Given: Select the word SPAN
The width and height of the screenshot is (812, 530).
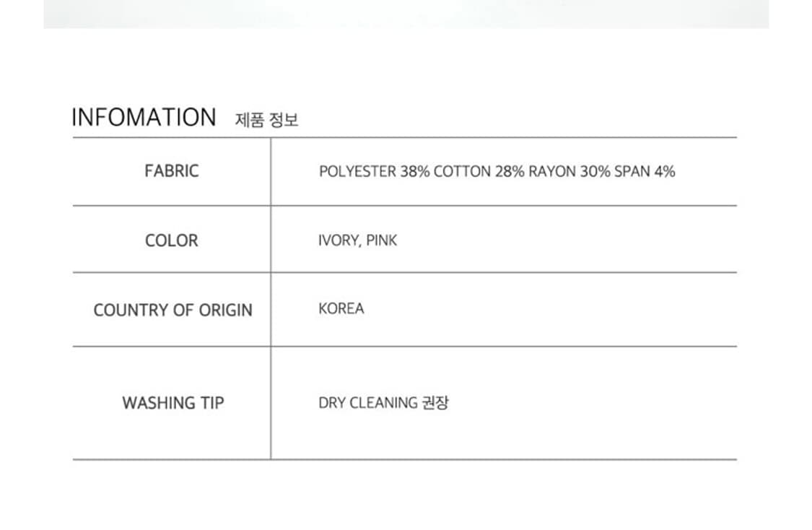Looking at the screenshot, I should (x=632, y=172).
